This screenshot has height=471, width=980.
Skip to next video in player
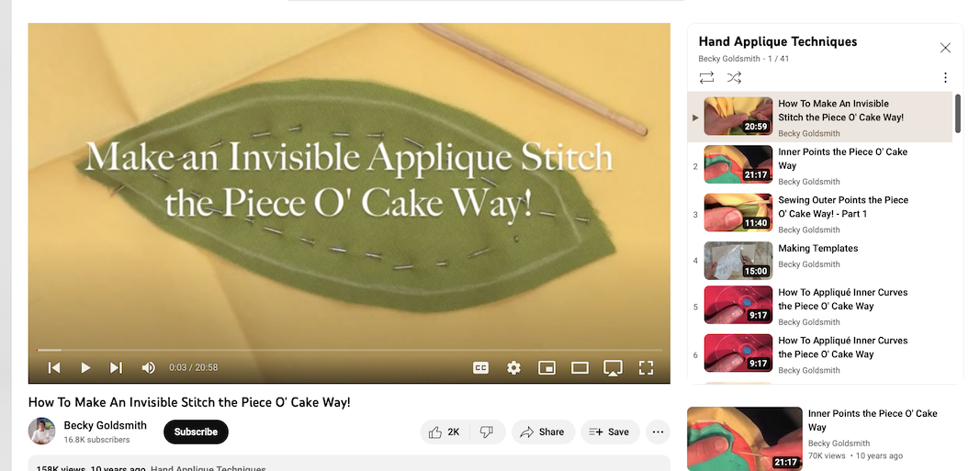point(117,368)
